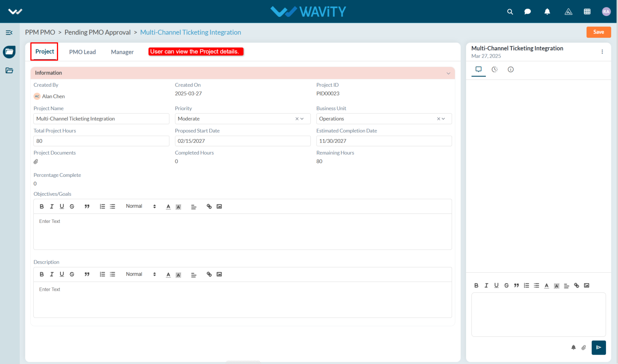Toggle strikethrough in Objectives/Goals editor

point(72,206)
